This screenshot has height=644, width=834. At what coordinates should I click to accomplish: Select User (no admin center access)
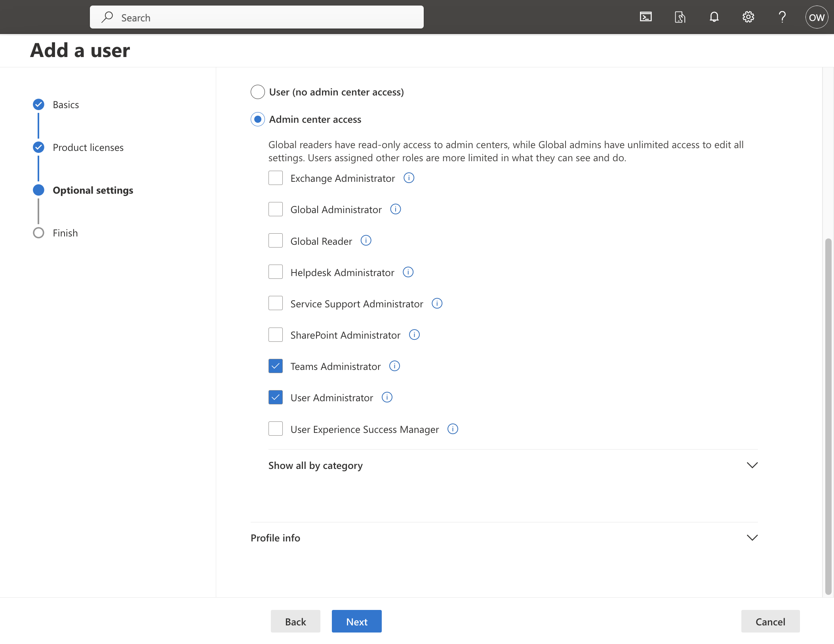257,91
